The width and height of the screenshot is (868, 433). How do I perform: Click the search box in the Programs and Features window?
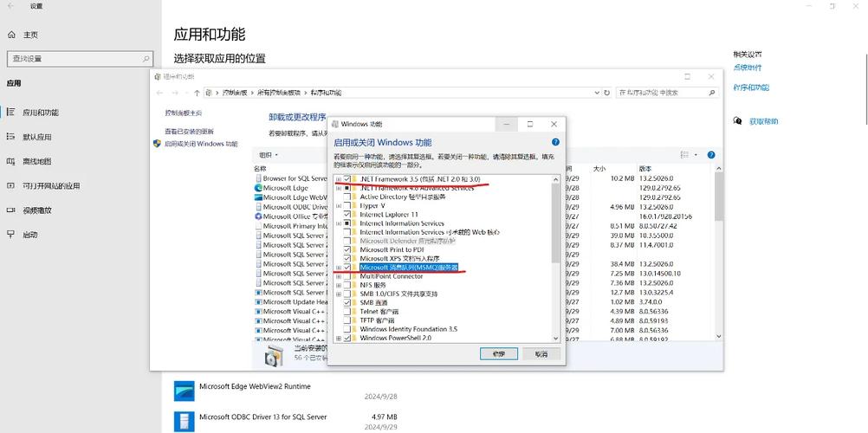(668, 93)
